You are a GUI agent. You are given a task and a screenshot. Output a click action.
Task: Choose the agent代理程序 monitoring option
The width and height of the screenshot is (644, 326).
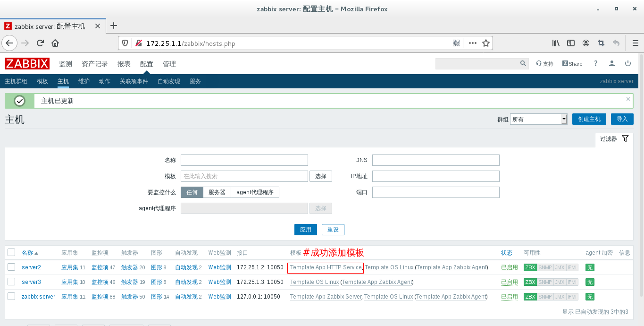(255, 192)
